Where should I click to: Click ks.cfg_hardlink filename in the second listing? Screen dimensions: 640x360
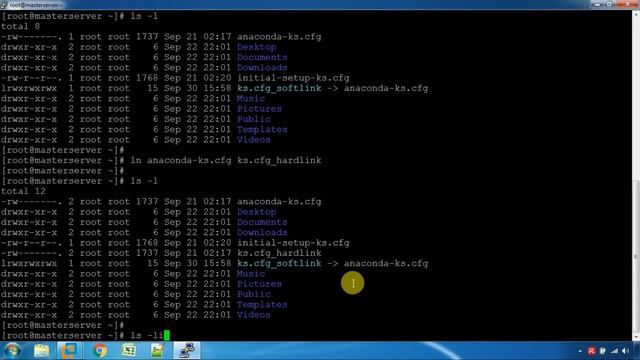[279, 253]
